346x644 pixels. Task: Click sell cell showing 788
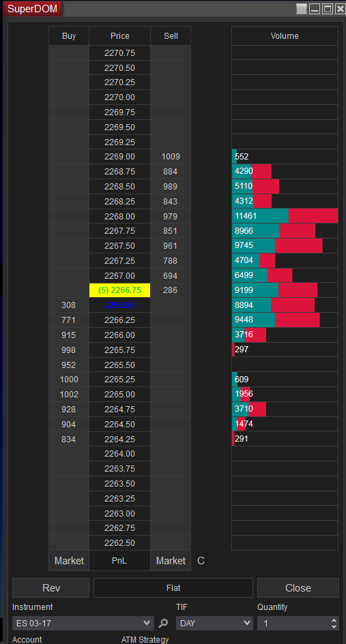tap(171, 260)
